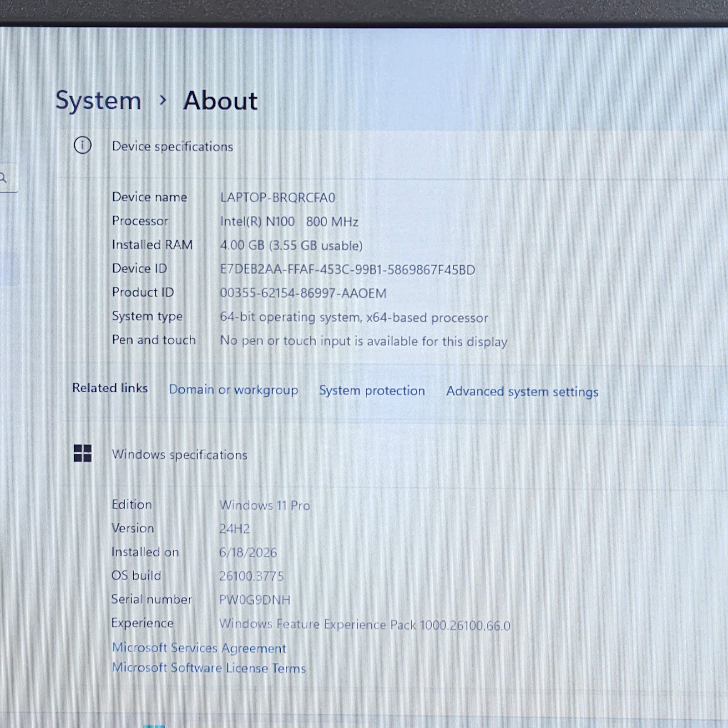Click the About breadcrumb title
This screenshot has width=728, height=728.
221,100
